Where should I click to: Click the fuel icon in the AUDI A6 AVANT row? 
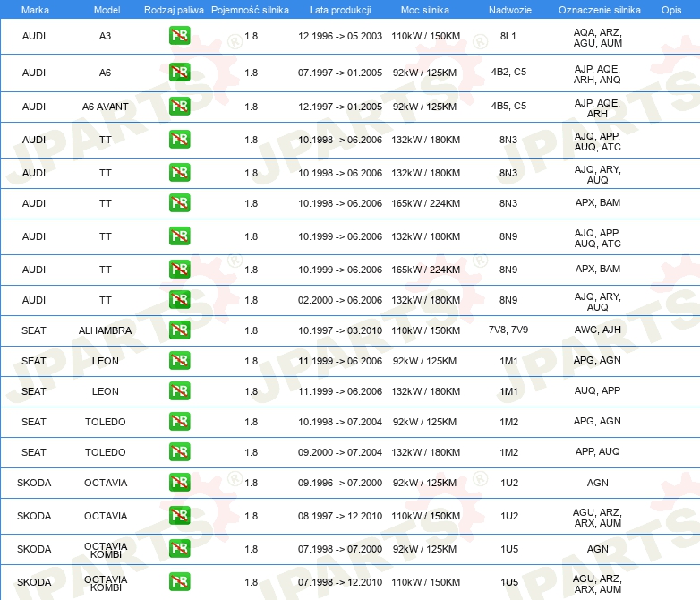point(179,107)
